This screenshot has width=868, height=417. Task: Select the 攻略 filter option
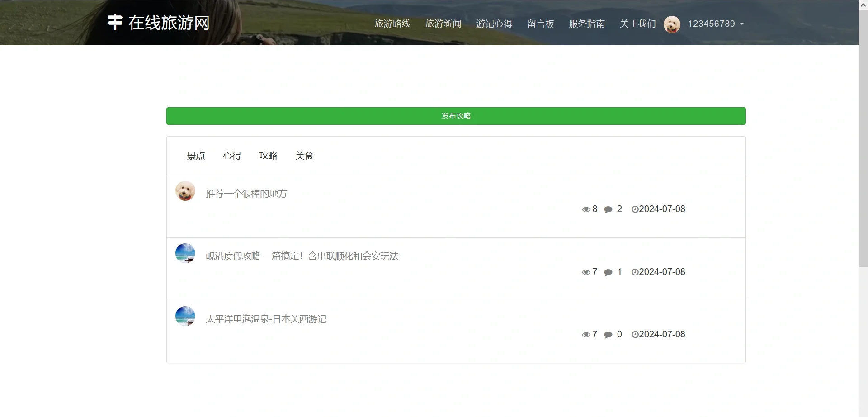(x=268, y=155)
